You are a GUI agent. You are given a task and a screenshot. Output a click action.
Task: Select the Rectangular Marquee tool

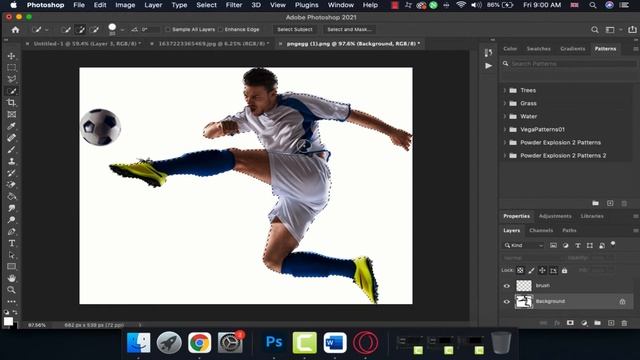click(x=11, y=67)
